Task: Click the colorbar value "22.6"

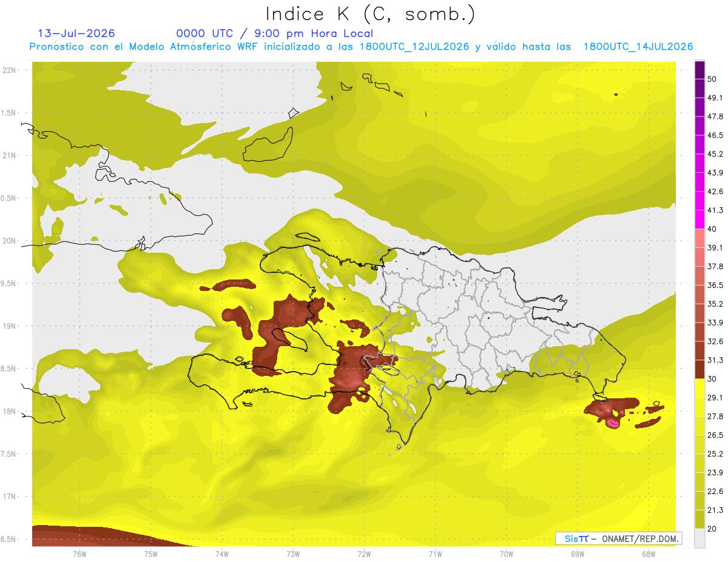Action: pyautogui.click(x=715, y=491)
